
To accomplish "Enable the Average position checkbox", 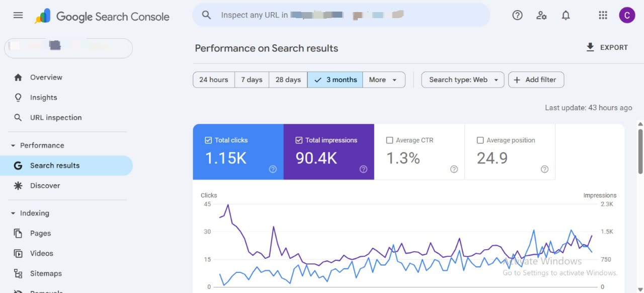I will coord(480,140).
